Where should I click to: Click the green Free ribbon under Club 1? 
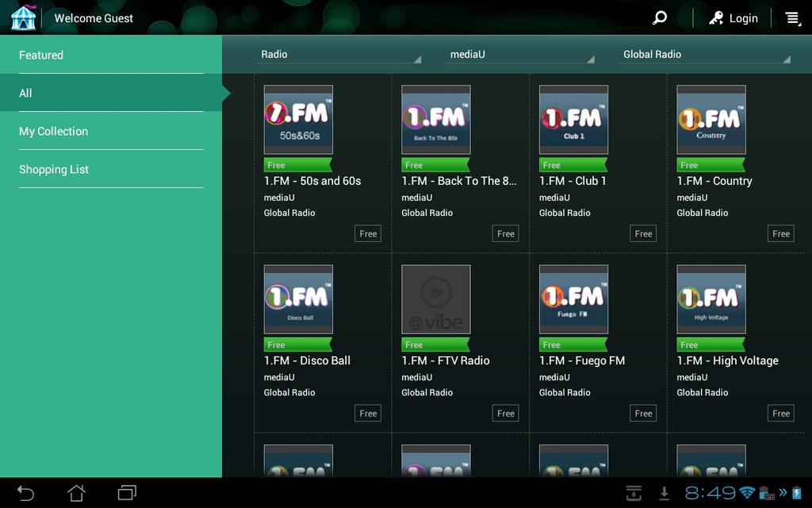tap(573, 165)
